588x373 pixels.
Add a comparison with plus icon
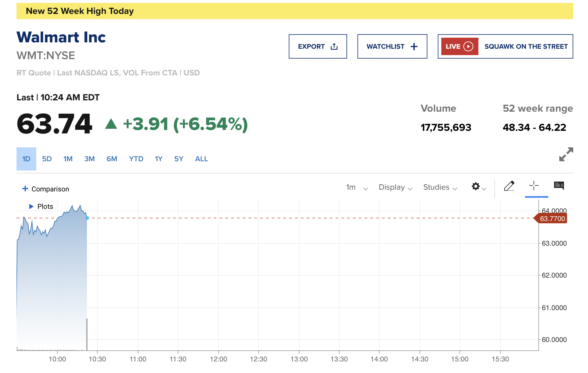coord(25,189)
